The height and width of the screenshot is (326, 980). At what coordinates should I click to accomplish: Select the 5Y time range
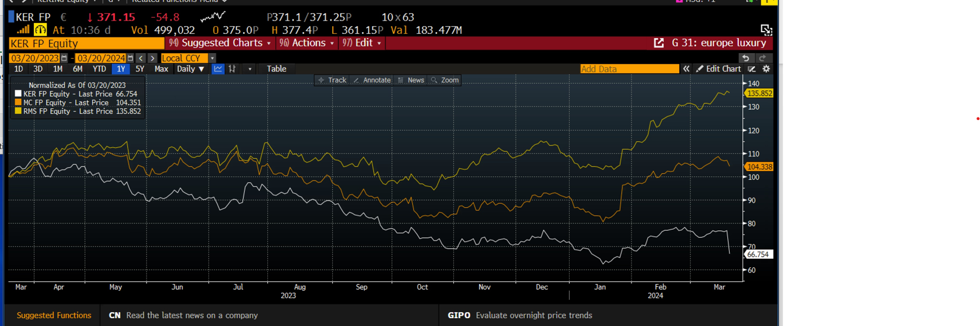(140, 69)
